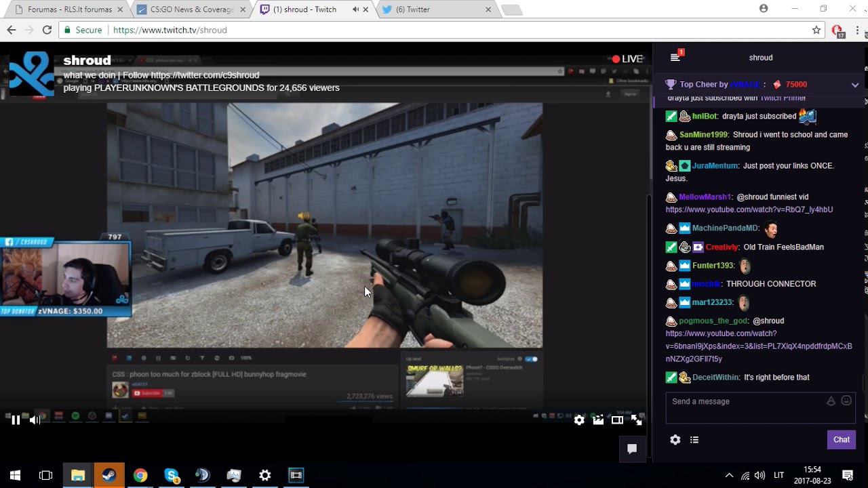Click username DeceitWithin in chat

[x=715, y=378]
